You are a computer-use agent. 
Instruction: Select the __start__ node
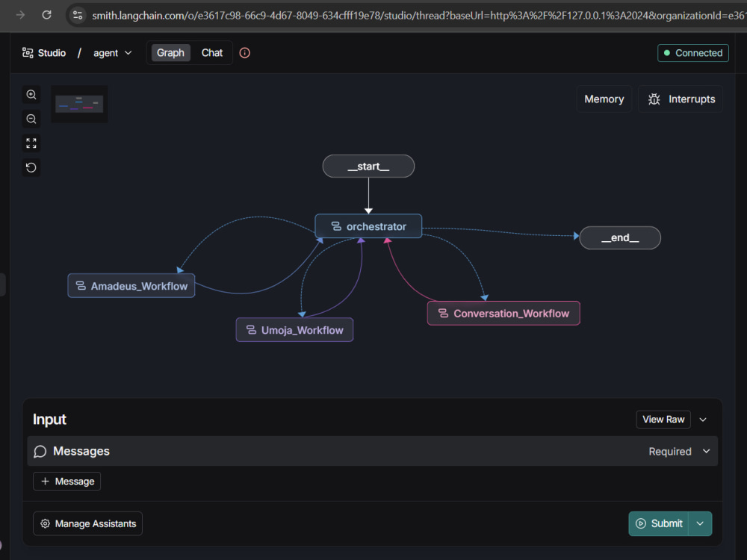[x=368, y=167]
